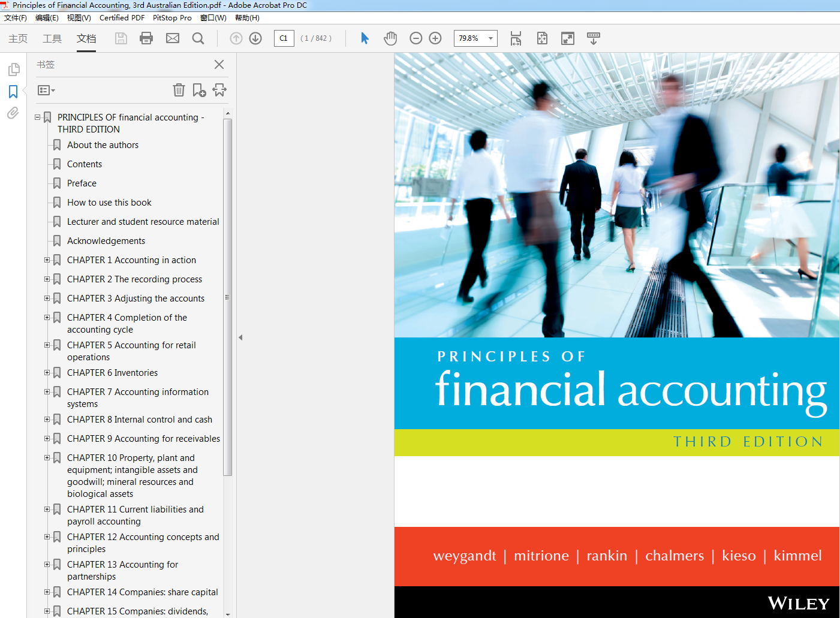Click the bookmarks panel vertical scrollbar
The width and height of the screenshot is (840, 618).
pos(227,297)
